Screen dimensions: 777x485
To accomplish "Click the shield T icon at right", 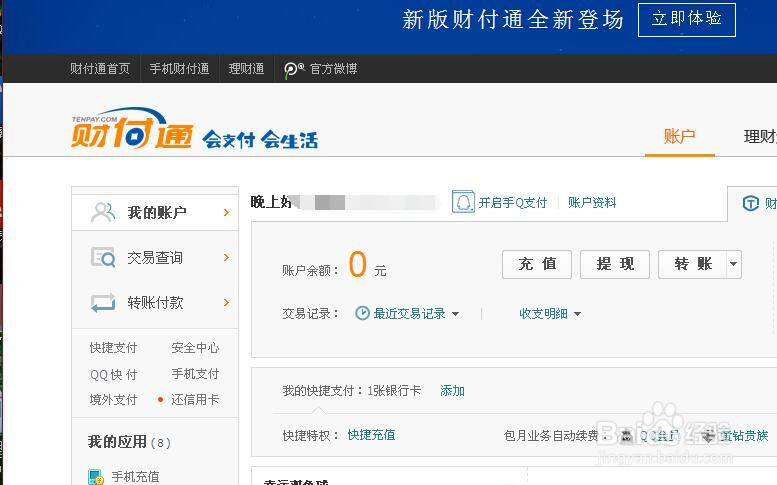I will point(751,203).
